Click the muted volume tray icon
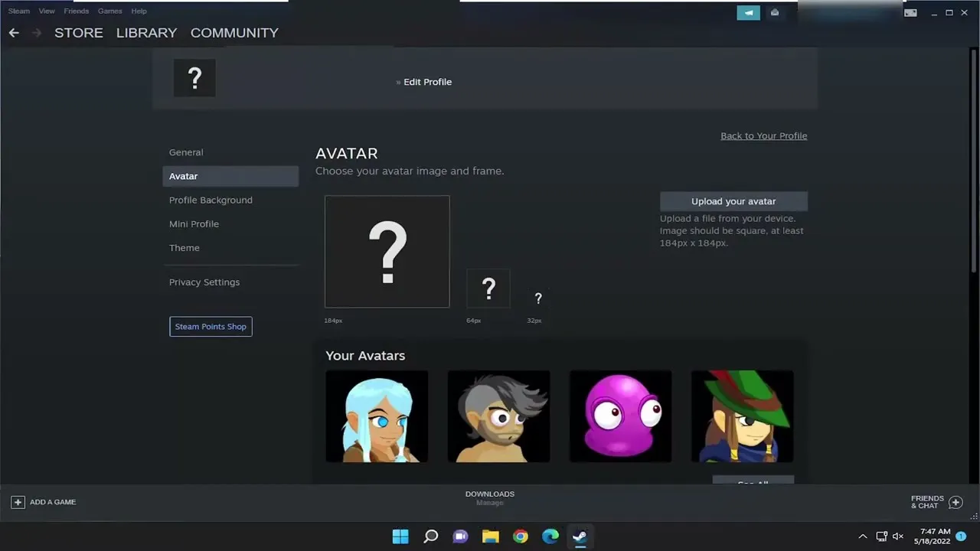Screen dimensions: 980x551 point(898,536)
